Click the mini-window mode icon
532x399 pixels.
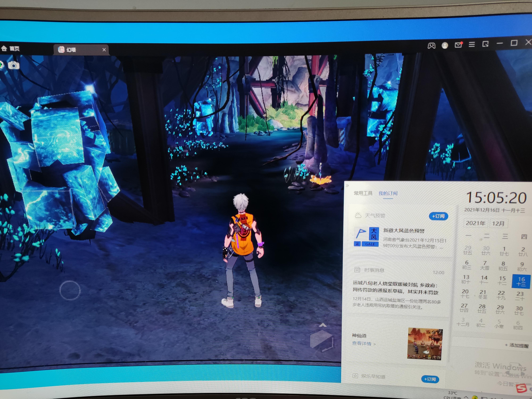point(485,44)
